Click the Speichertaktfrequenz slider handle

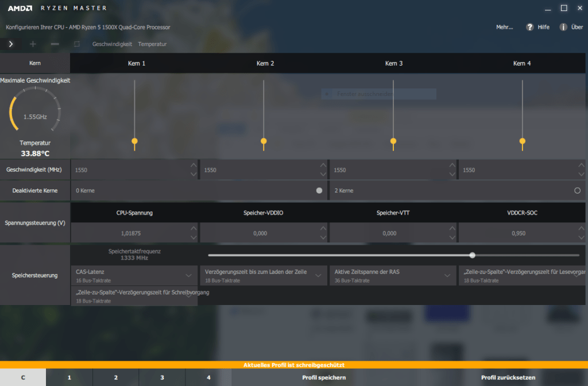coord(472,255)
